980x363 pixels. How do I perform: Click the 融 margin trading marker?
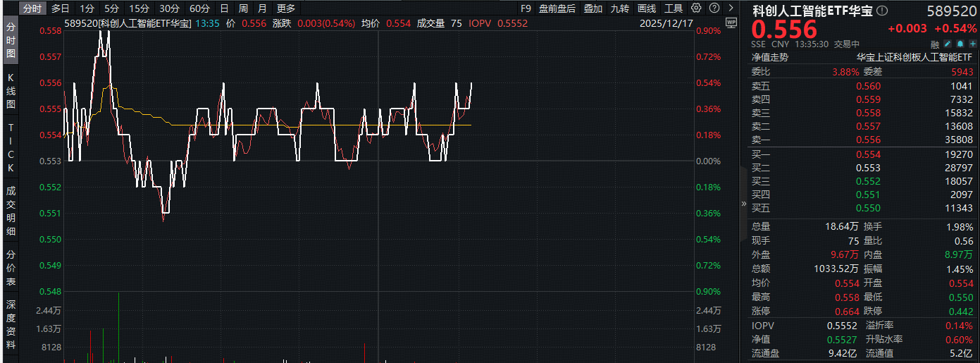click(935, 44)
